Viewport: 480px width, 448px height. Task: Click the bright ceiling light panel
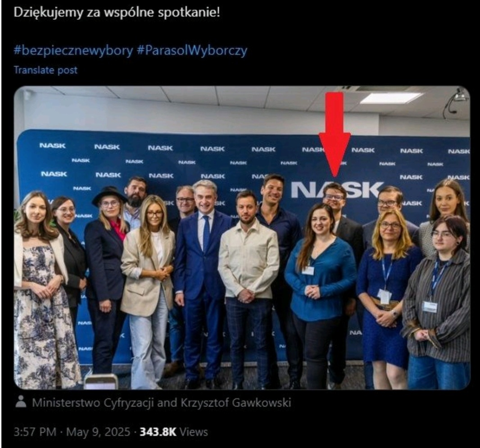[x=393, y=99]
